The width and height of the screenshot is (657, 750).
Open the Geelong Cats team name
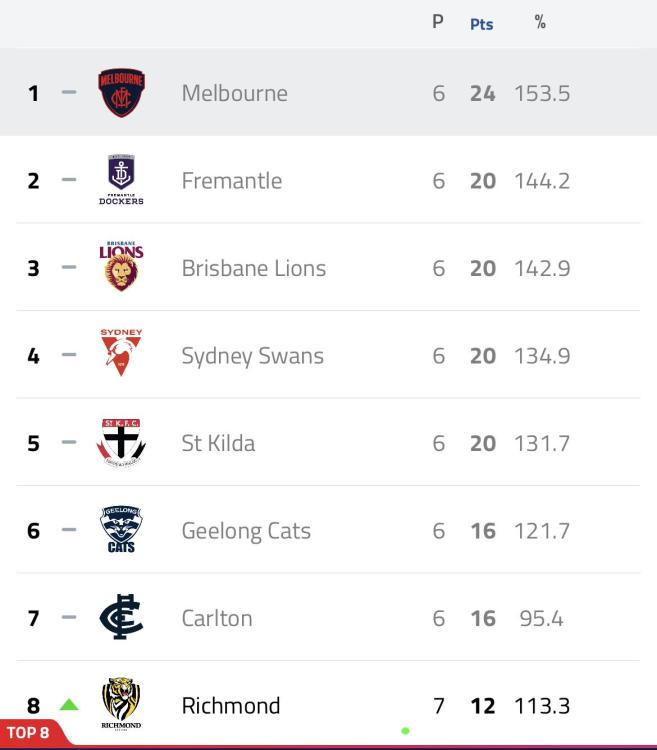coord(246,531)
